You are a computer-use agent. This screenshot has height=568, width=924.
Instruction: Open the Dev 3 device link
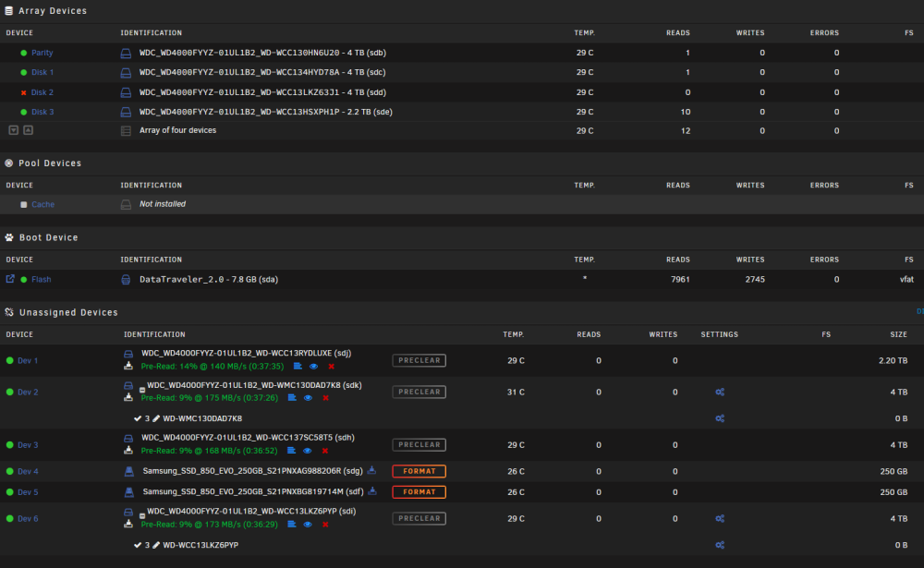pos(28,445)
